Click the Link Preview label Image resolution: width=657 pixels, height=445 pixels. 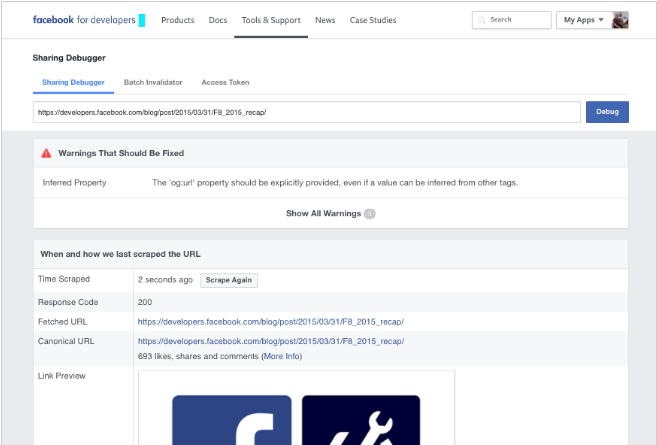coord(62,376)
